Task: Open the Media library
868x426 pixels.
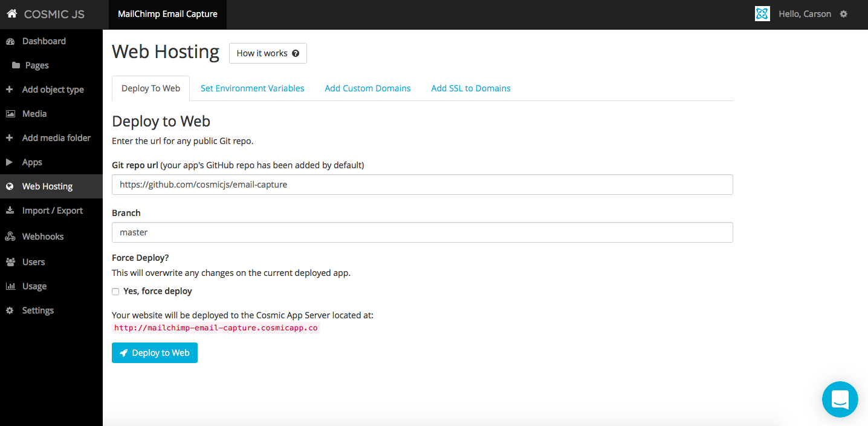Action: [34, 114]
